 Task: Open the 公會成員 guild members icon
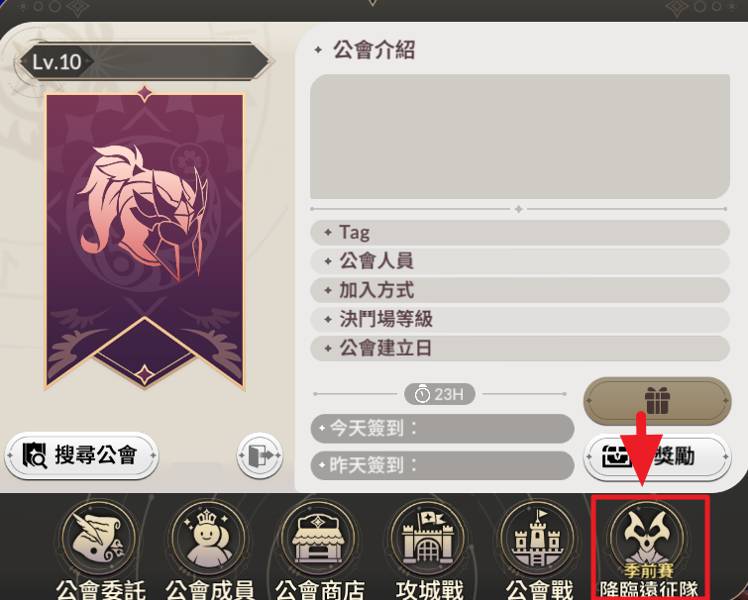[x=209, y=538]
